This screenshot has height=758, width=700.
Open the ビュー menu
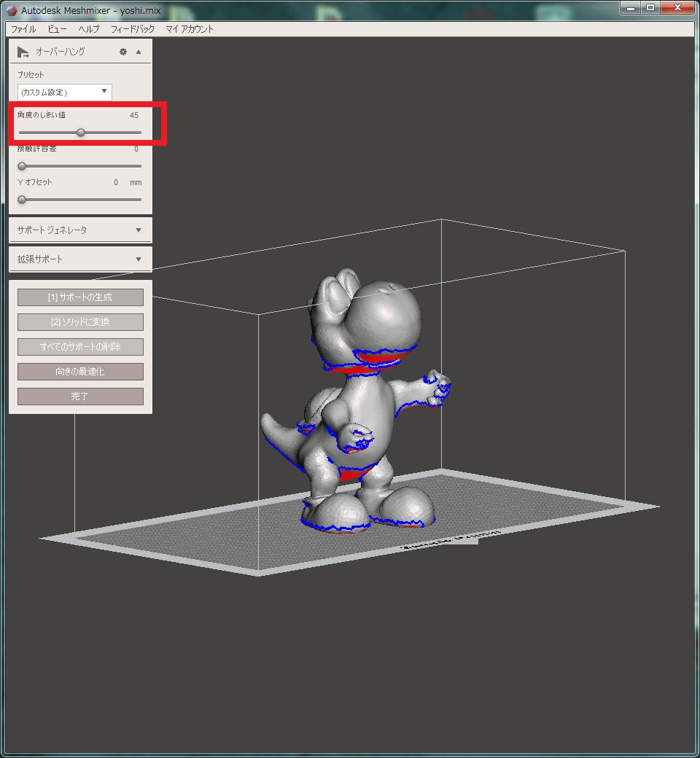(x=57, y=29)
